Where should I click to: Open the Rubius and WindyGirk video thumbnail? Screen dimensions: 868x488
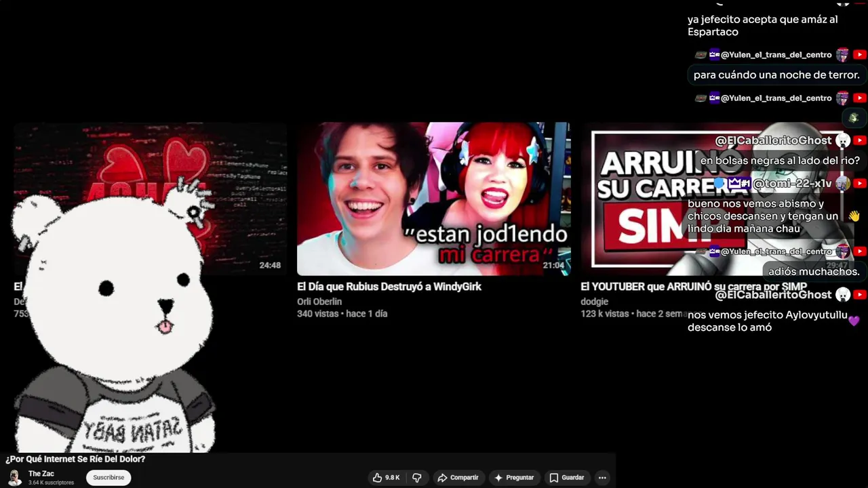coord(434,199)
